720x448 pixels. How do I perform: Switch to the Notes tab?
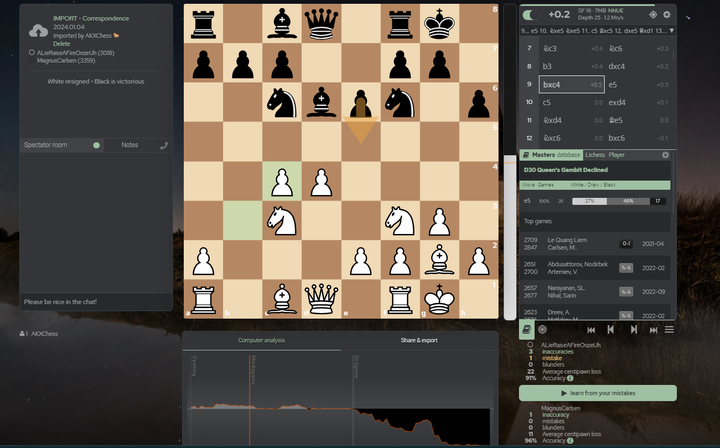tap(130, 145)
